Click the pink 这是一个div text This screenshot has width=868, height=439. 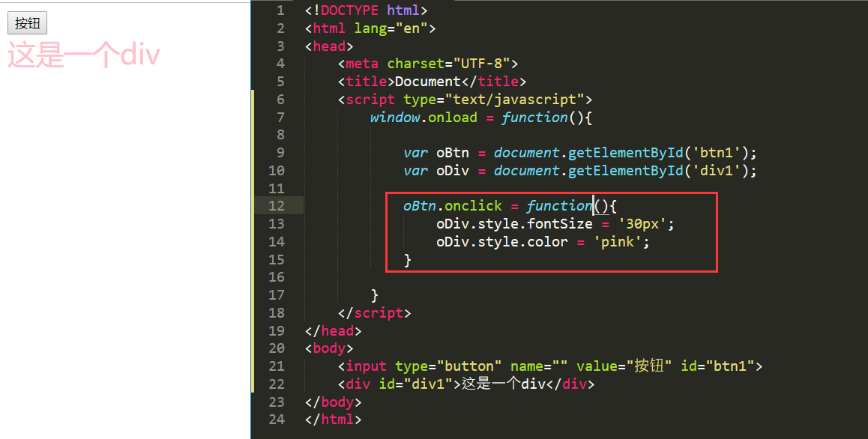click(x=84, y=55)
